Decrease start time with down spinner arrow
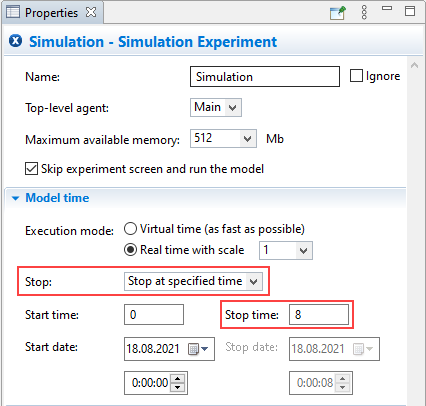Screen dimensions: 426x406 pos(177,387)
